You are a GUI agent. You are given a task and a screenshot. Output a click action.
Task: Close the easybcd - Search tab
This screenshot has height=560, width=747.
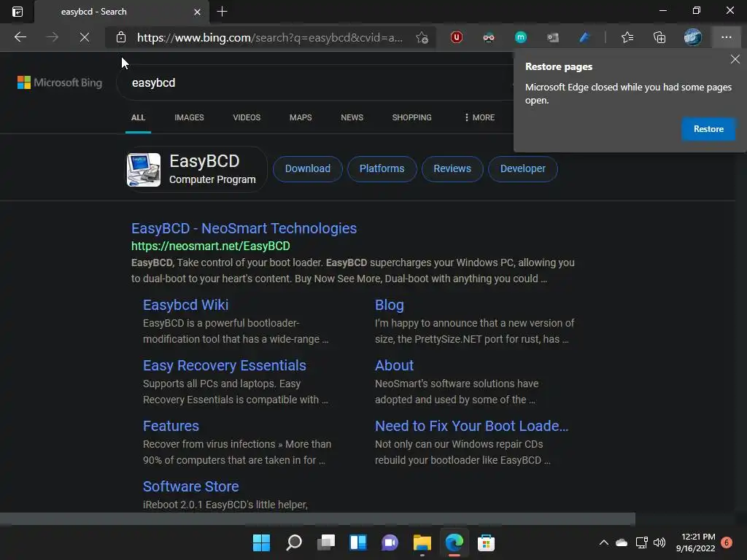pyautogui.click(x=197, y=12)
